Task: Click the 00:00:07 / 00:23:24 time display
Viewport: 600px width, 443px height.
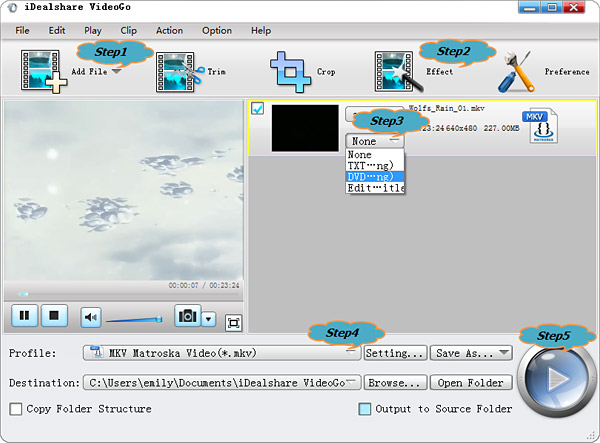Action: tap(204, 285)
